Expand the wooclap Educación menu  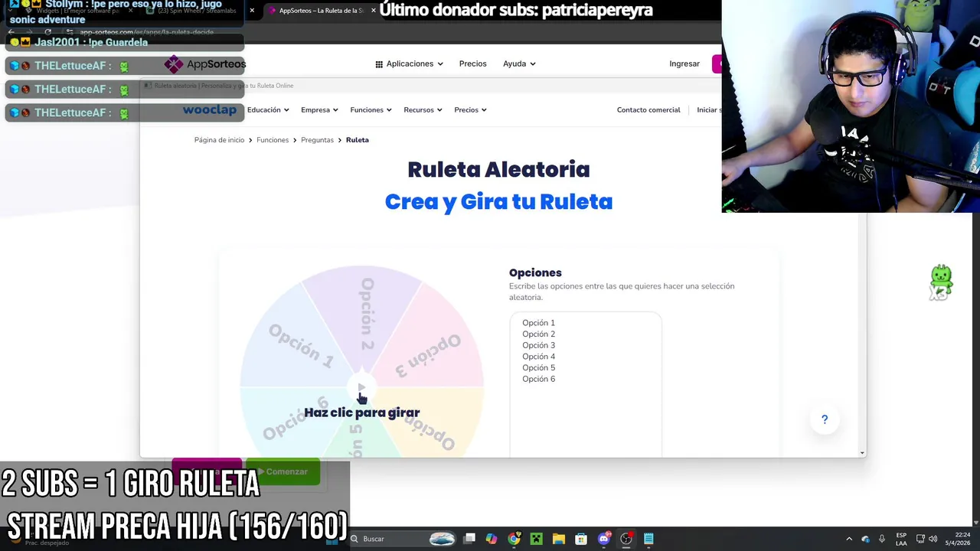pos(268,110)
